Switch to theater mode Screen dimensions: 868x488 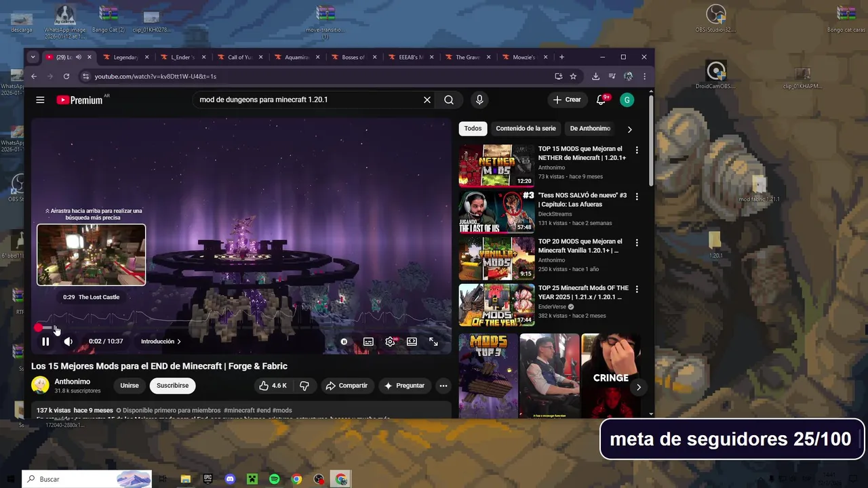click(412, 342)
